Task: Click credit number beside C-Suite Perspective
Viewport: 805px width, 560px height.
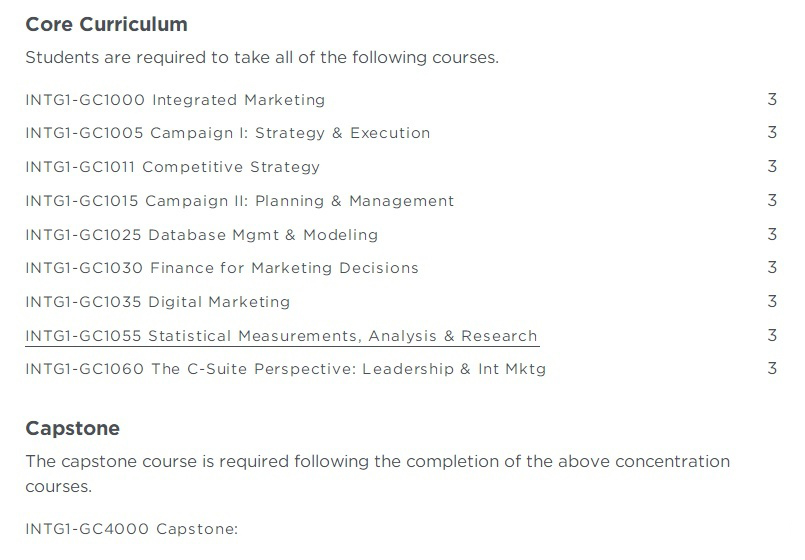Action: pos(772,369)
